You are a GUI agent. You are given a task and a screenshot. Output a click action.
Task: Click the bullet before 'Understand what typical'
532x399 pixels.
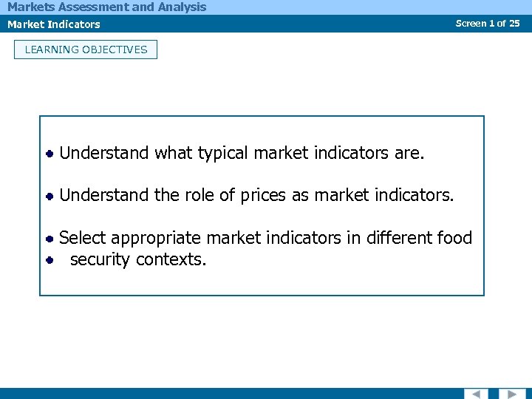(50, 154)
